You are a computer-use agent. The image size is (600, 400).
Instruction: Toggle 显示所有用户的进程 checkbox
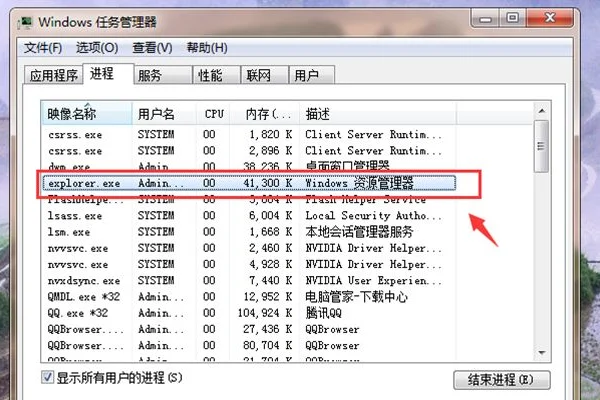click(47, 377)
